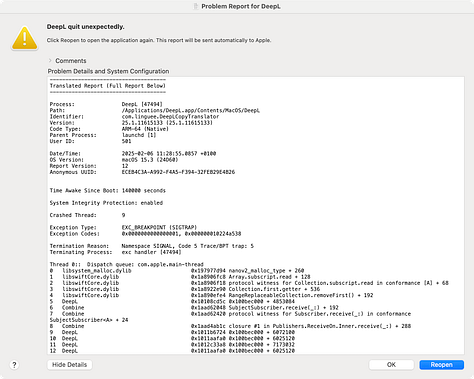The image size is (474, 379).
Task: Click frame 0 libsystem_malloc.dylib line
Action: (177, 271)
